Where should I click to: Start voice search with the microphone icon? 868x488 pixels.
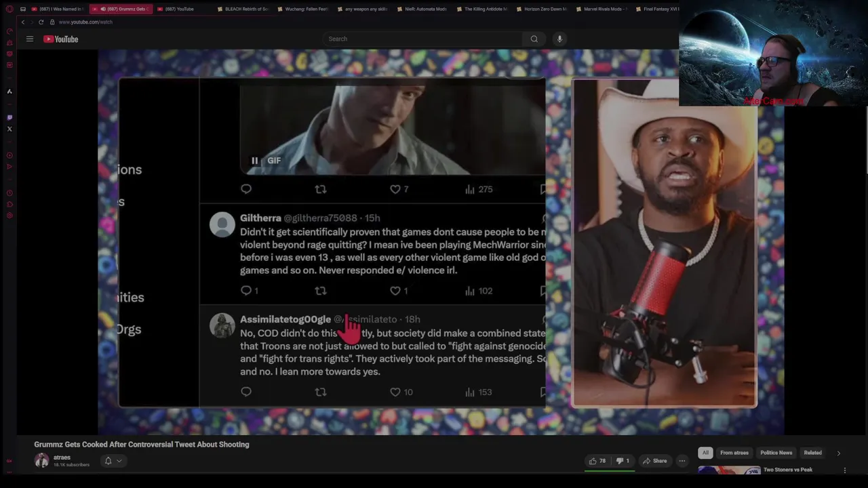(x=559, y=39)
